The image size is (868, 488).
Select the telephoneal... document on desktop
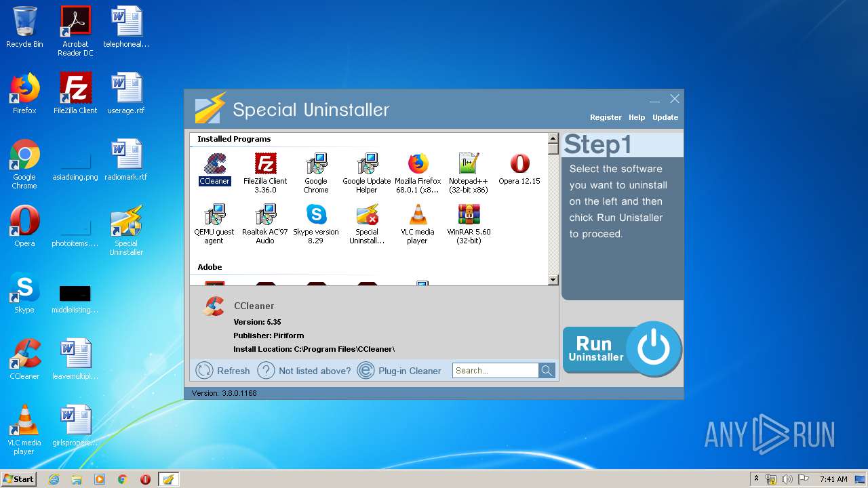coord(126,27)
